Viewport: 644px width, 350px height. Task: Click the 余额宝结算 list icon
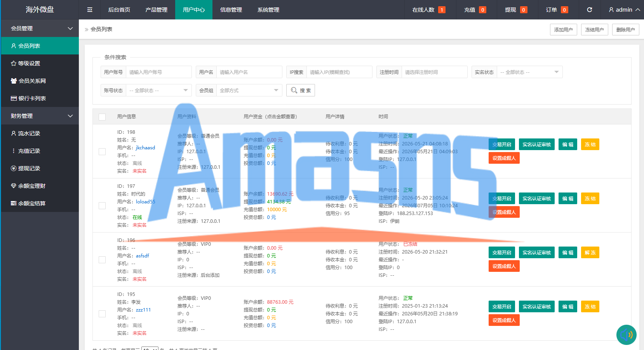14,203
